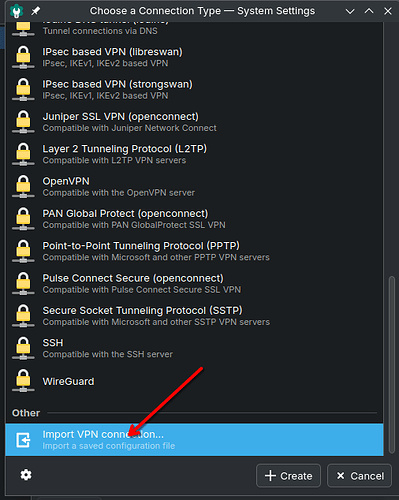Open the settings gear at bottom left
399x500 pixels.
pyautogui.click(x=26, y=475)
